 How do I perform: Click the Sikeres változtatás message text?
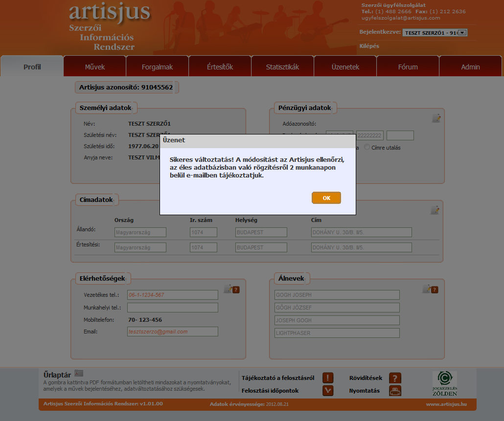pyautogui.click(x=257, y=167)
